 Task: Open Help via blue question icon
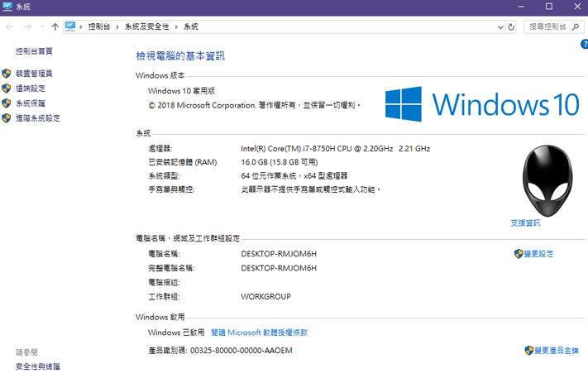pyautogui.click(x=584, y=44)
